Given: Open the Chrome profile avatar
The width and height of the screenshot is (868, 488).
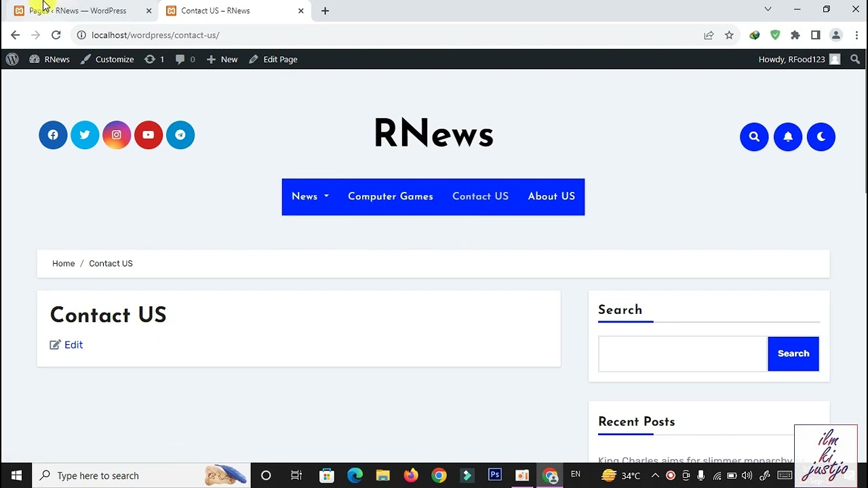Looking at the screenshot, I should 836,35.
